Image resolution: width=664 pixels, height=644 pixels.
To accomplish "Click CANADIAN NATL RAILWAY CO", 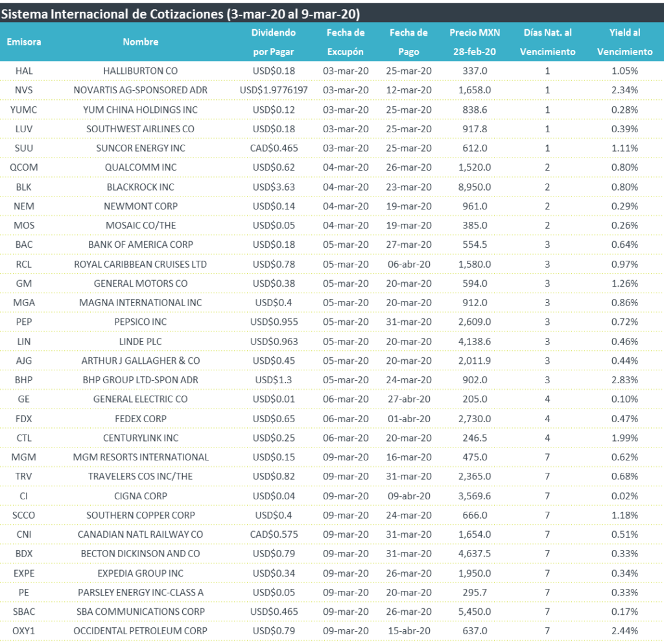I will click(x=141, y=534).
